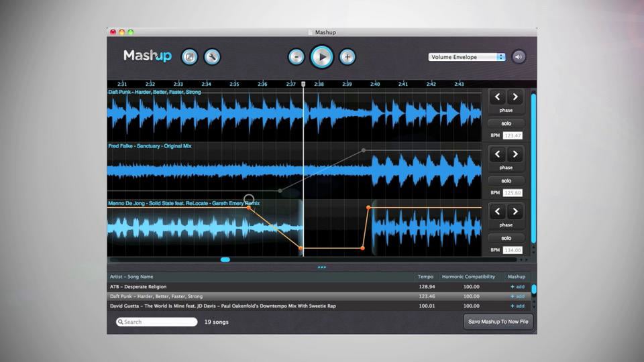
Task: Add Daft Punk song row to mashup
Action: [517, 296]
